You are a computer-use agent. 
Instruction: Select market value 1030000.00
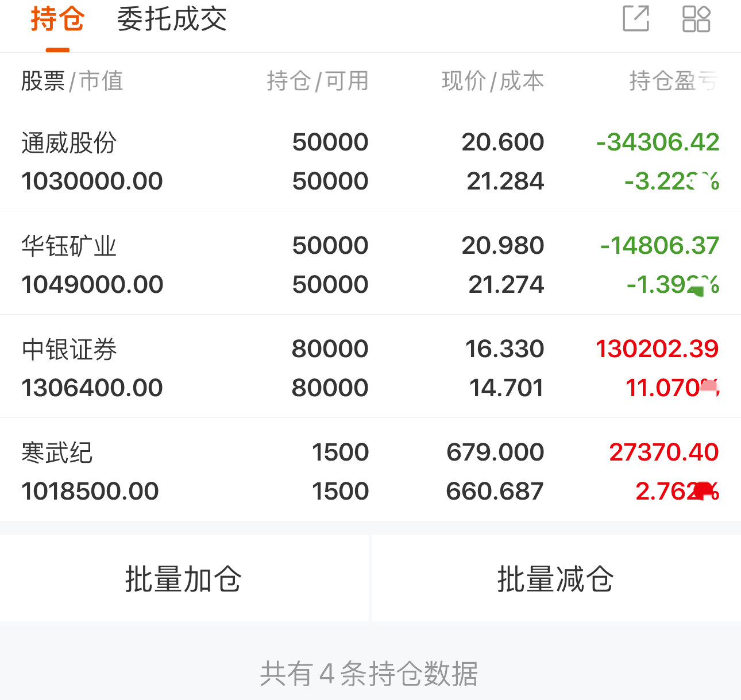92,181
